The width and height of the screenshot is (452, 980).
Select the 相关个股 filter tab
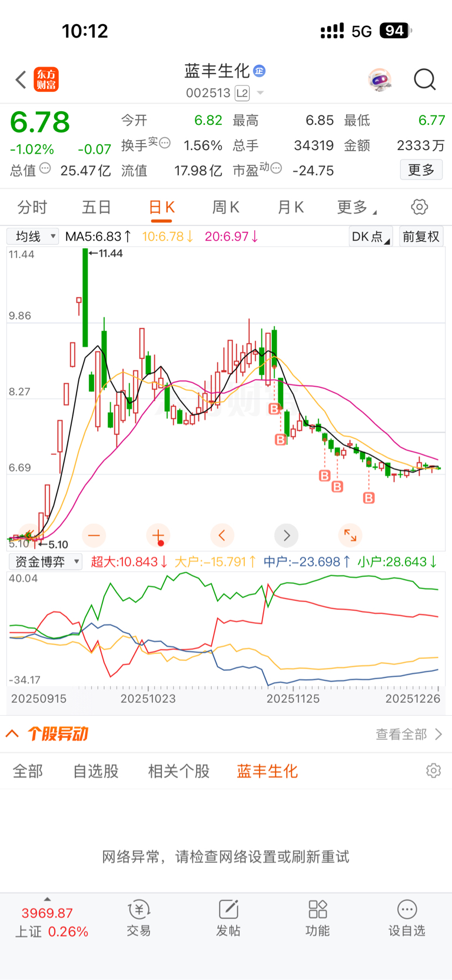point(179,771)
